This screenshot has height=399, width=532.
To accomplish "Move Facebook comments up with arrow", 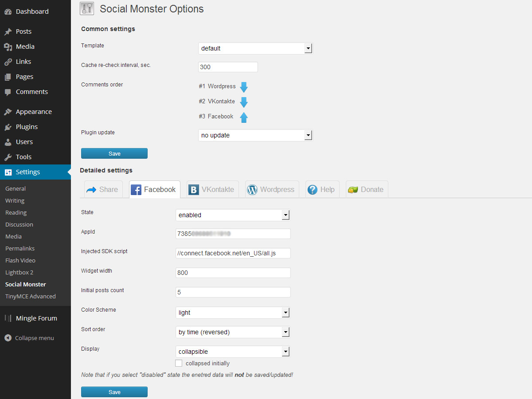I will tap(244, 117).
